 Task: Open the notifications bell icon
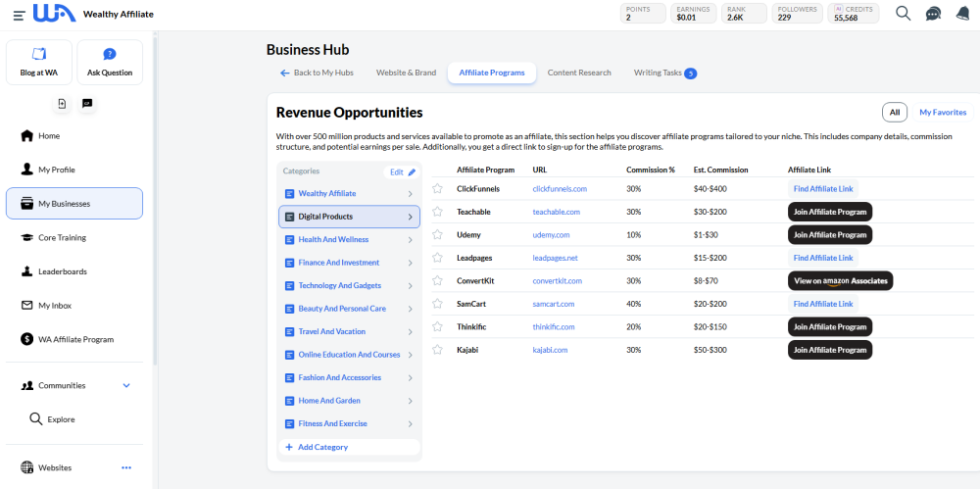point(962,14)
